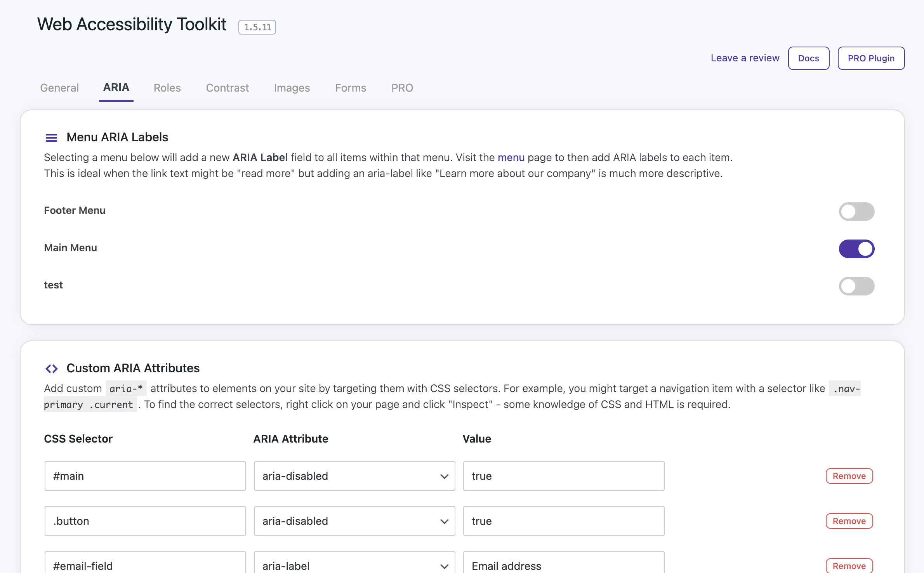
Task: Open ARIA attribute dropdown for #main row
Action: pos(354,476)
